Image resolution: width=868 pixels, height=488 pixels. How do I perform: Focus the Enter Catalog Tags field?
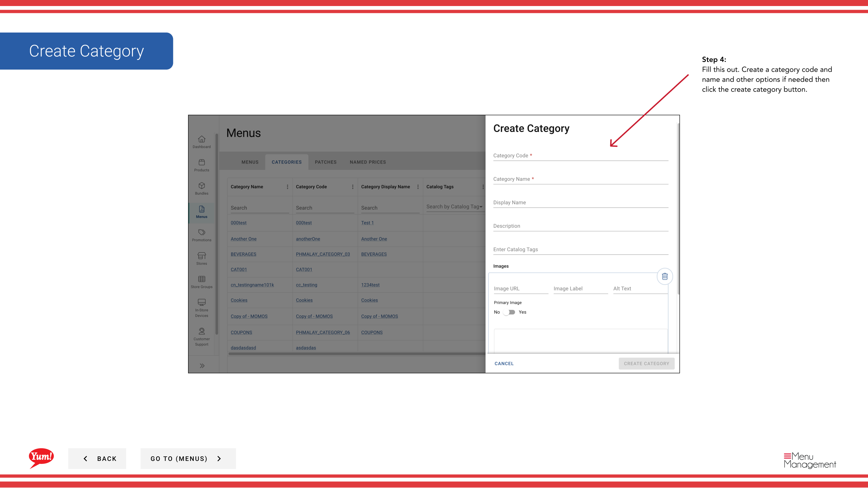[580, 249]
